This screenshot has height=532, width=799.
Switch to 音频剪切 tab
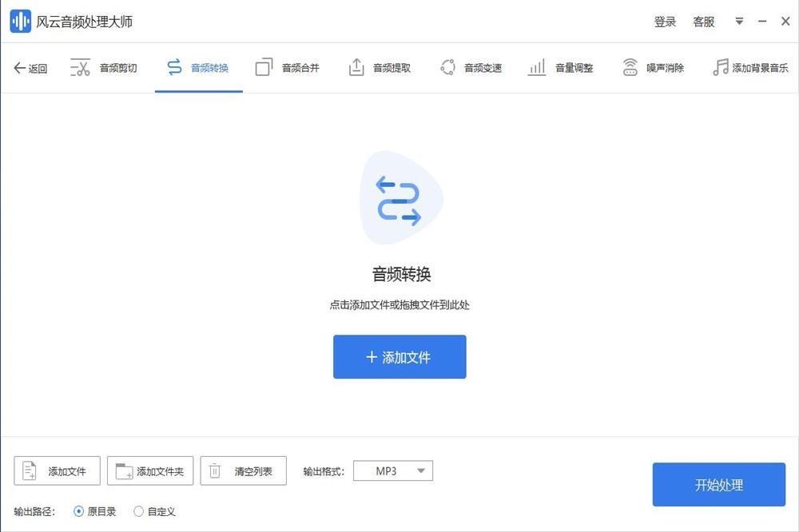[x=103, y=68]
